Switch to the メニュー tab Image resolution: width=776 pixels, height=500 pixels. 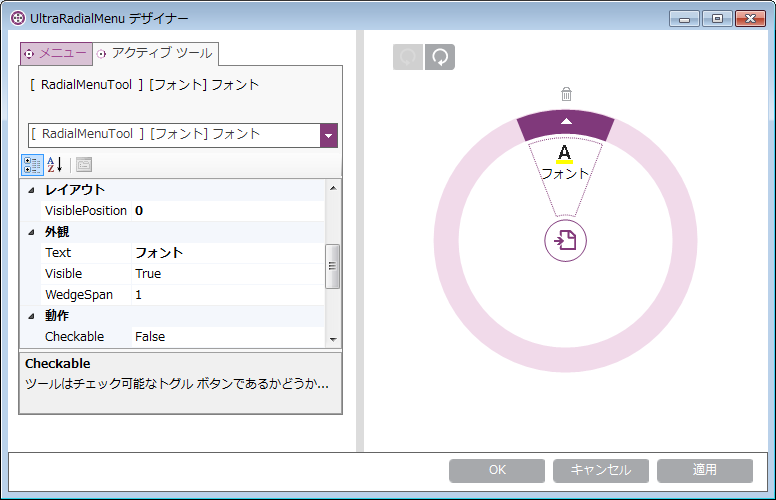click(x=56, y=53)
